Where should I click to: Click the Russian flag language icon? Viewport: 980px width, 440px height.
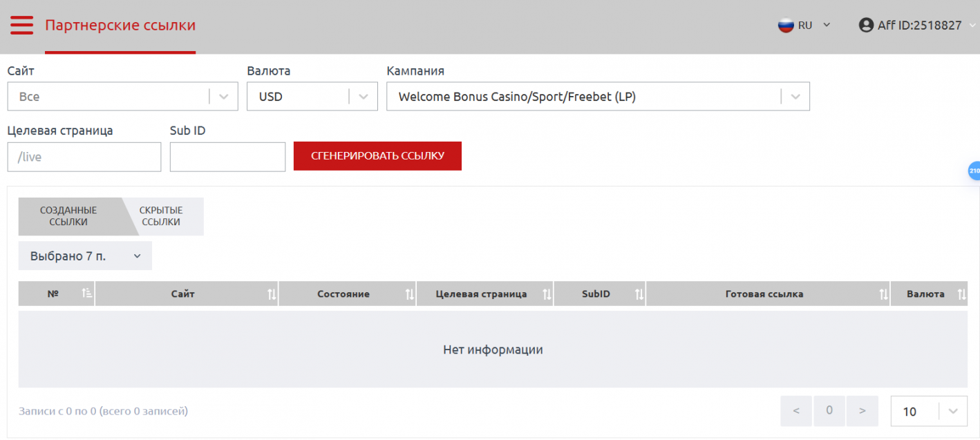786,26
